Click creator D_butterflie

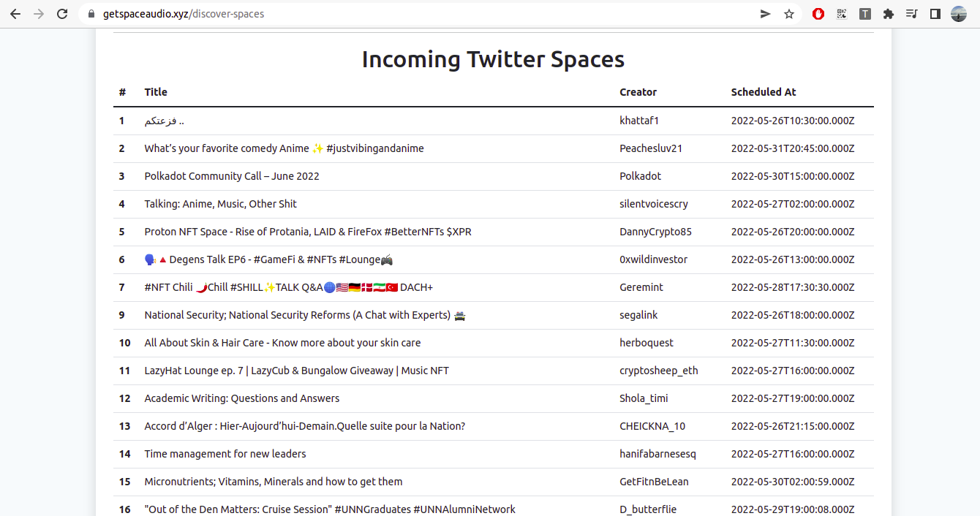click(649, 509)
